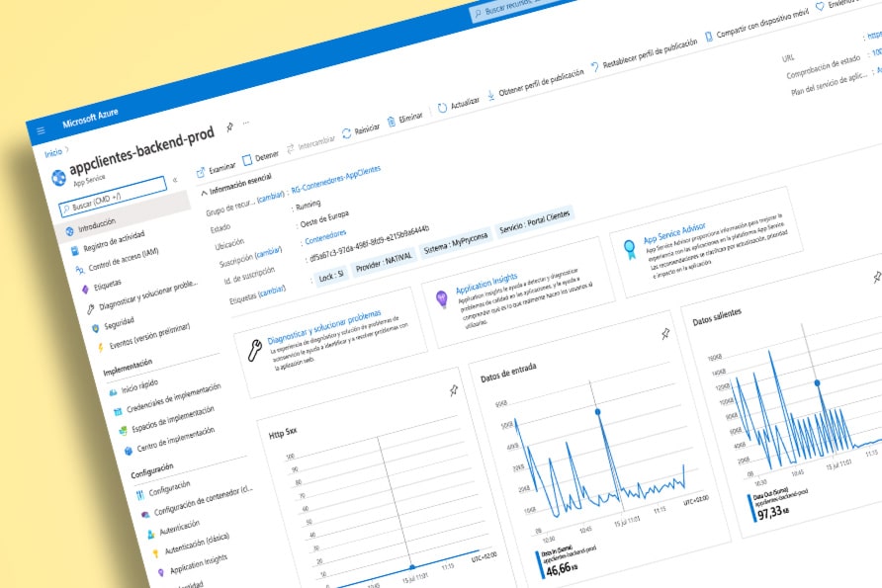Click the Examinar toolbar button
The width and height of the screenshot is (882, 588).
[216, 169]
